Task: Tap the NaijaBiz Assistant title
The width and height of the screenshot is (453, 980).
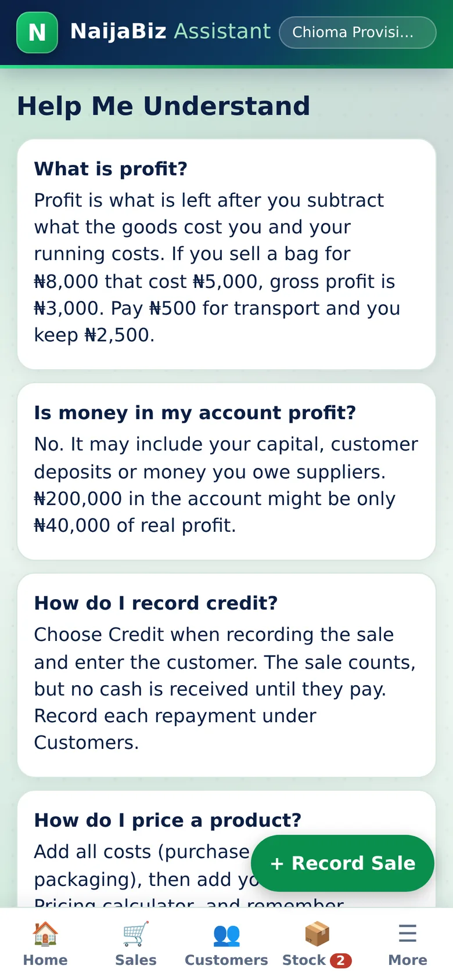Action: (170, 31)
